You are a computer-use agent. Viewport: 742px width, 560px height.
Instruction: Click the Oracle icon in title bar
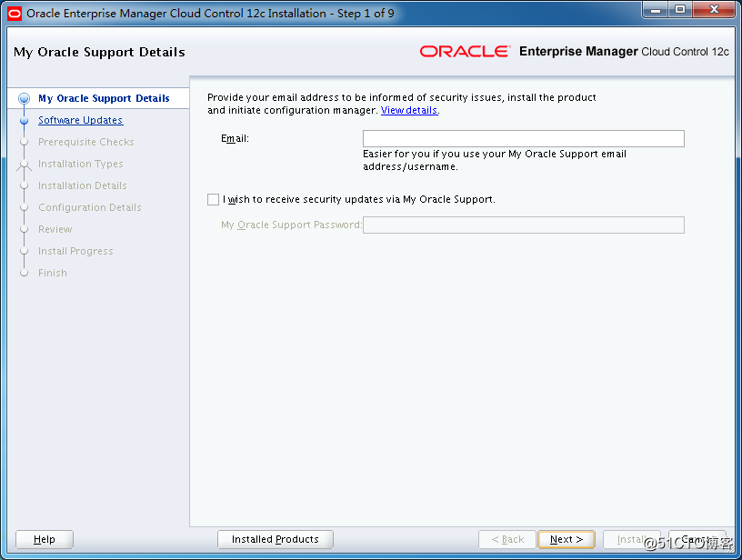[x=15, y=14]
